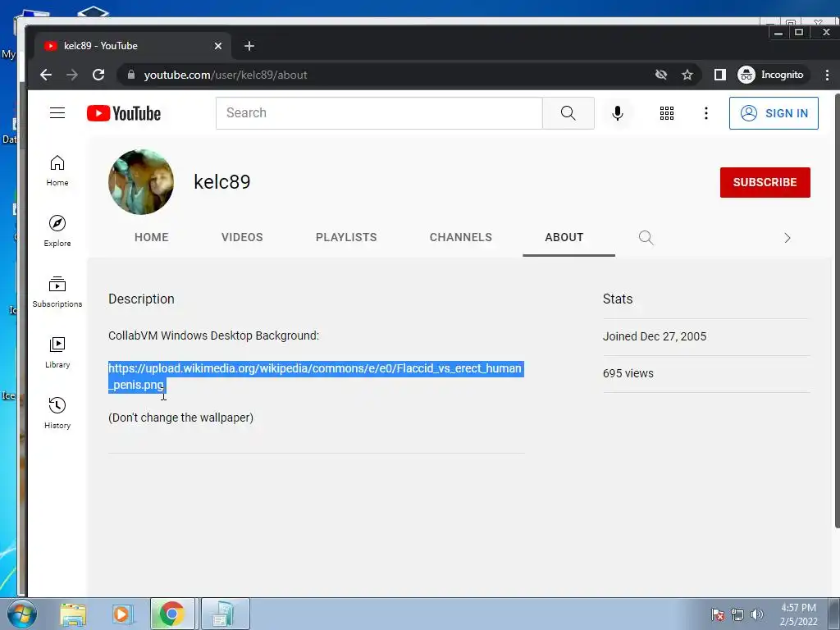Open the Chrome side panel
The height and width of the screenshot is (630, 840).
(720, 75)
